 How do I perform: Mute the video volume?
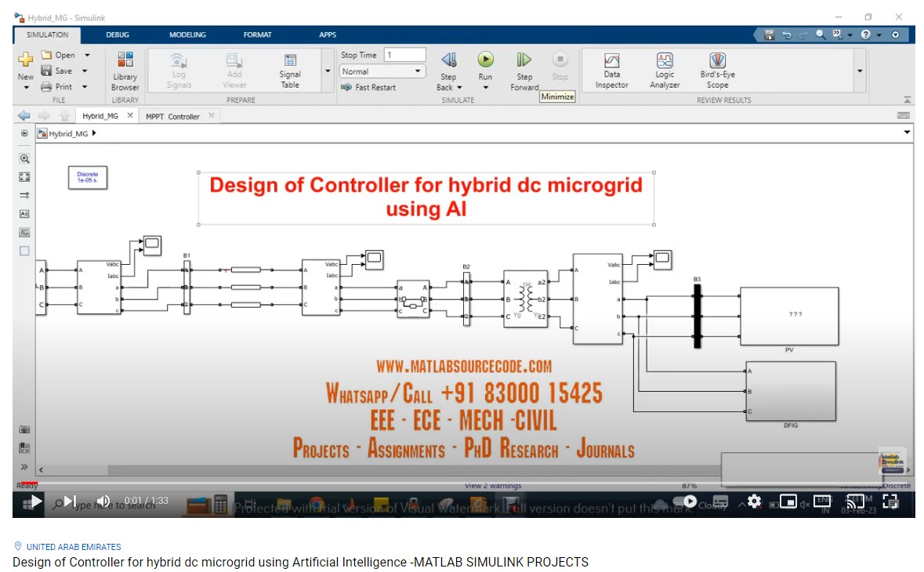tap(103, 501)
